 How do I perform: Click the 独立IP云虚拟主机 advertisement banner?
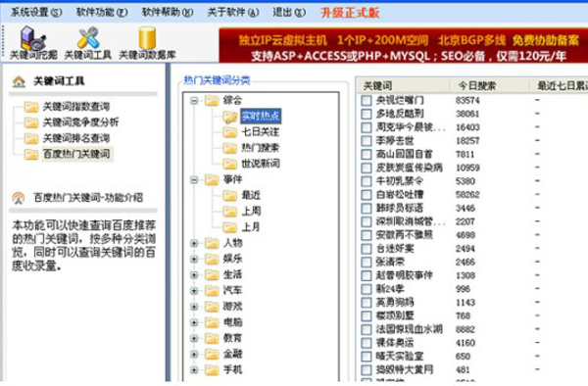[404, 46]
